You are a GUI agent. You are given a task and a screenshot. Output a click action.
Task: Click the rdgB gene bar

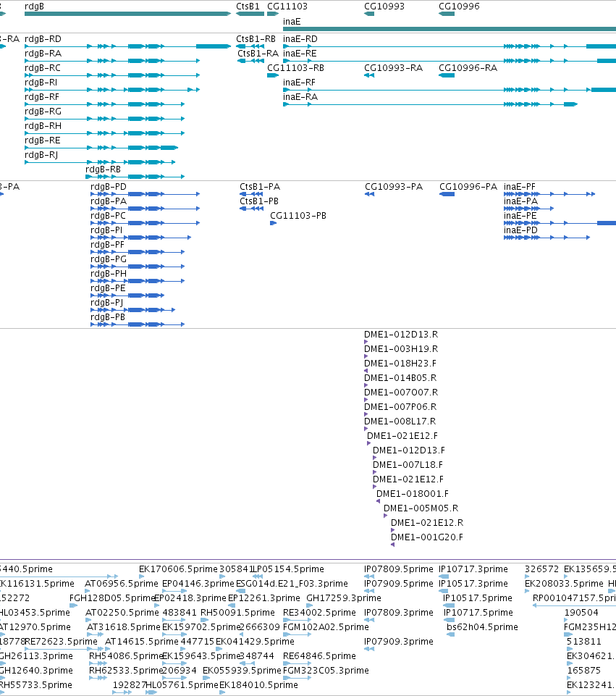tap(127, 14)
